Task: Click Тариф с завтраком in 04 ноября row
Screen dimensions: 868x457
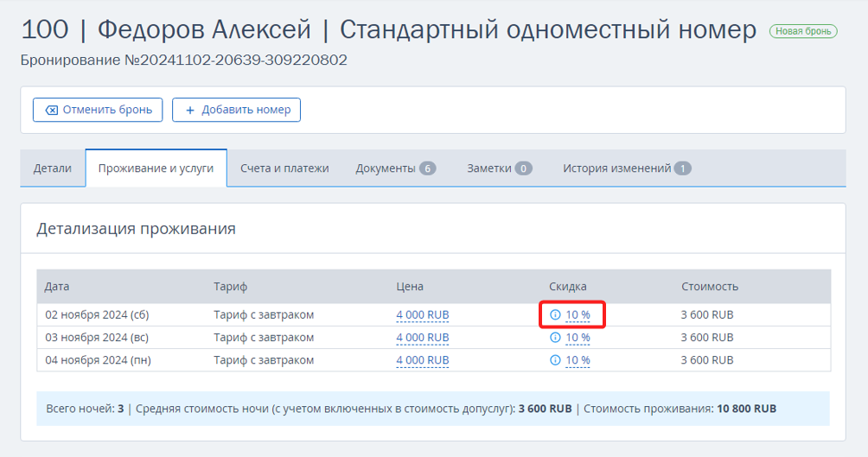Action: pyautogui.click(x=264, y=360)
